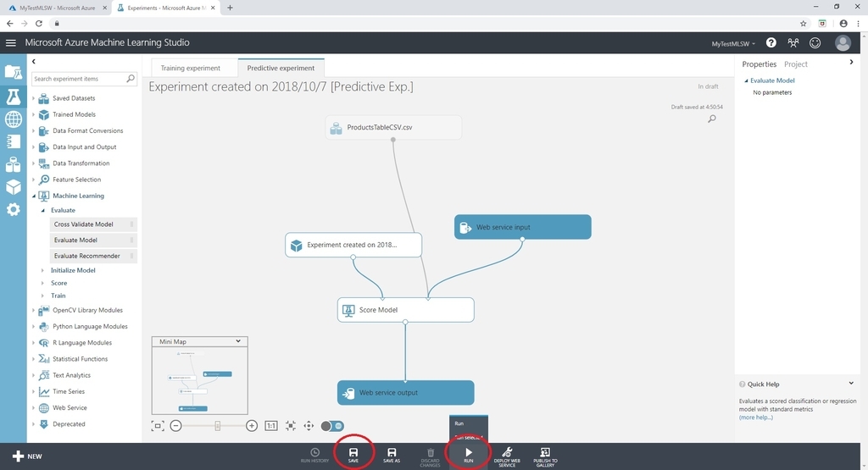Click Publish to Gallery

(545, 456)
